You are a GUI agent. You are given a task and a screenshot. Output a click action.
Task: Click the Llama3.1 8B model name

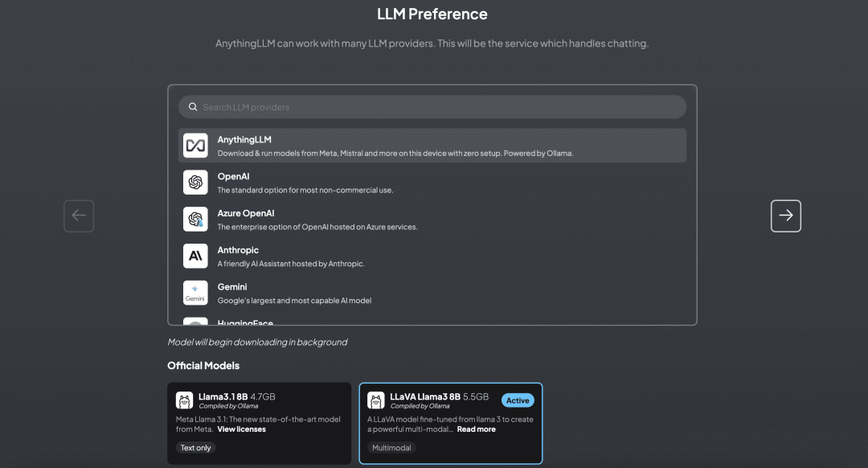[x=223, y=396]
